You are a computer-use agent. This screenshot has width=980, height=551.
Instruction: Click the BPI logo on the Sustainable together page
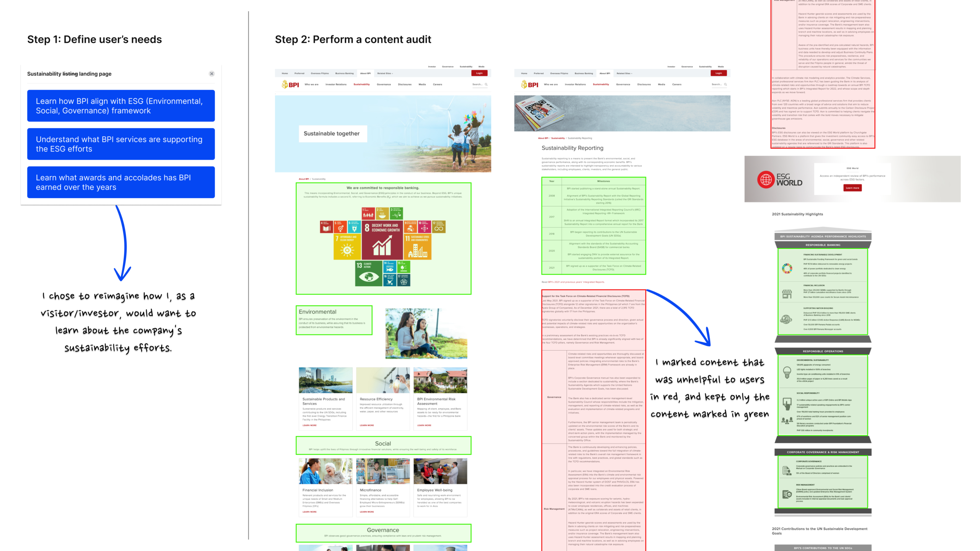pos(290,85)
